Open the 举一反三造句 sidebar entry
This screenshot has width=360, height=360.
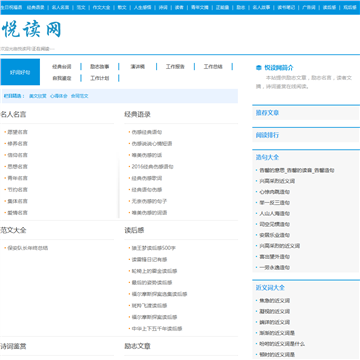pos(275,203)
